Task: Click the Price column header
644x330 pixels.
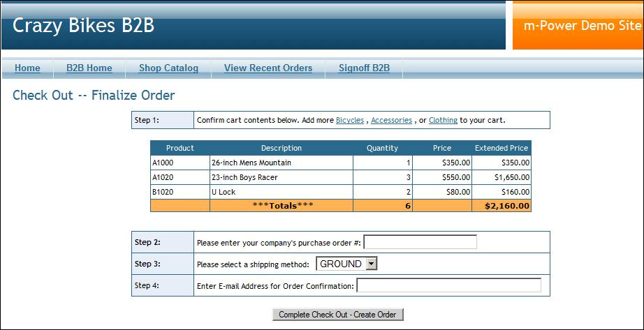Action: [x=442, y=148]
